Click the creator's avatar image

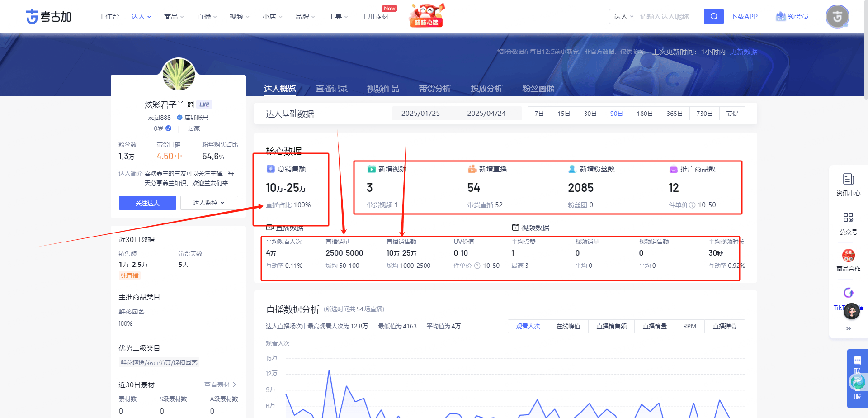(x=178, y=75)
